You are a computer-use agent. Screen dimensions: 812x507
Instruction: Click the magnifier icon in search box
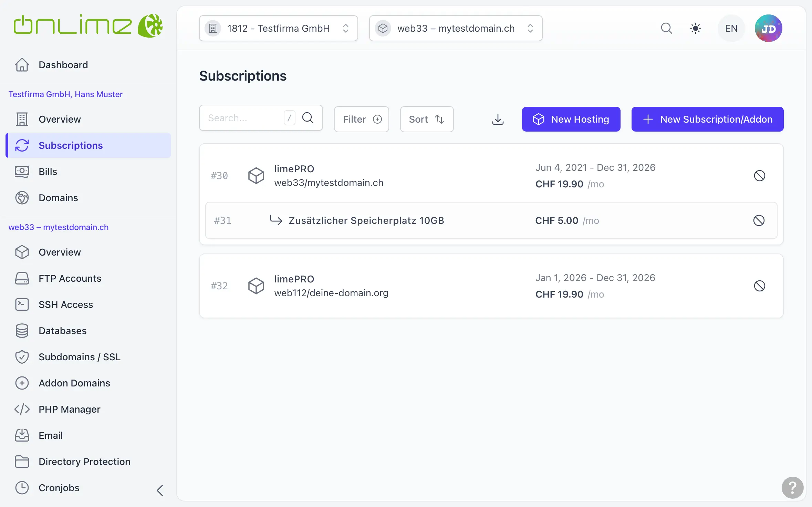pos(308,118)
